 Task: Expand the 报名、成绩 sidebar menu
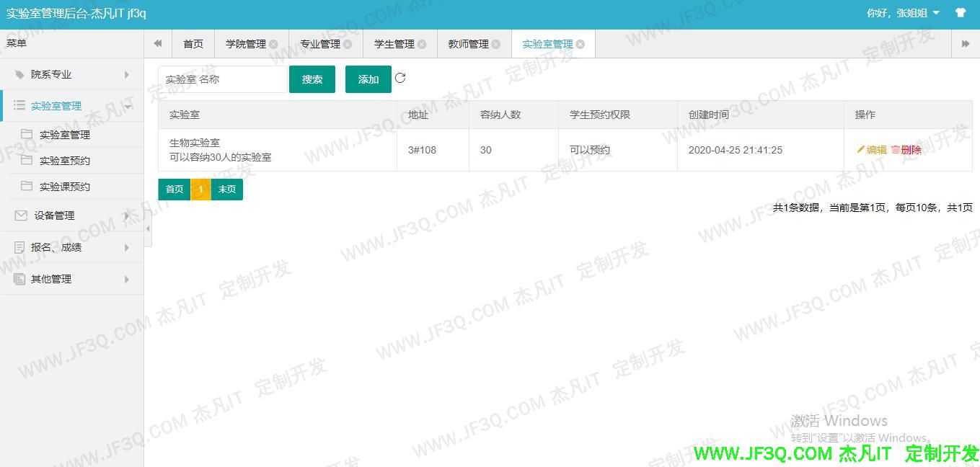(72, 247)
